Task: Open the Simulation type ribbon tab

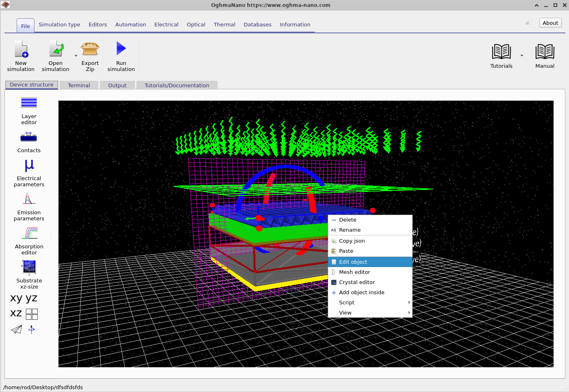Action: (59, 24)
